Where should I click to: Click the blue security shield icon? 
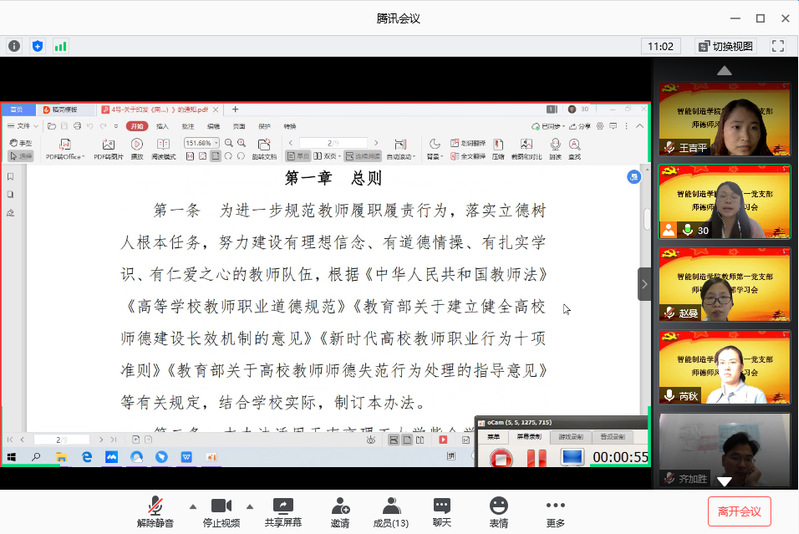pos(38,46)
